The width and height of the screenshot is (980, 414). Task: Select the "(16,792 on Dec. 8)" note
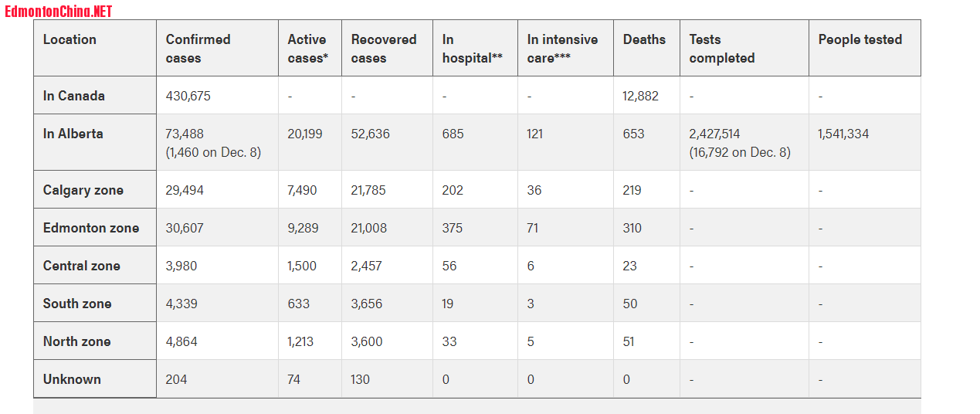click(740, 152)
